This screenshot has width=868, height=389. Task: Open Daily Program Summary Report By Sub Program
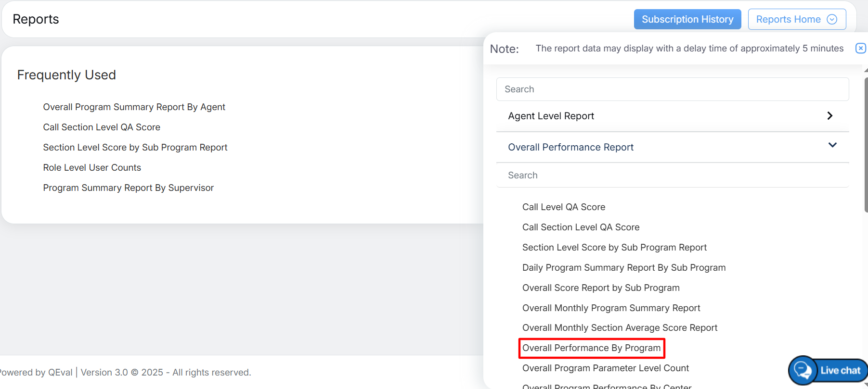(x=623, y=268)
